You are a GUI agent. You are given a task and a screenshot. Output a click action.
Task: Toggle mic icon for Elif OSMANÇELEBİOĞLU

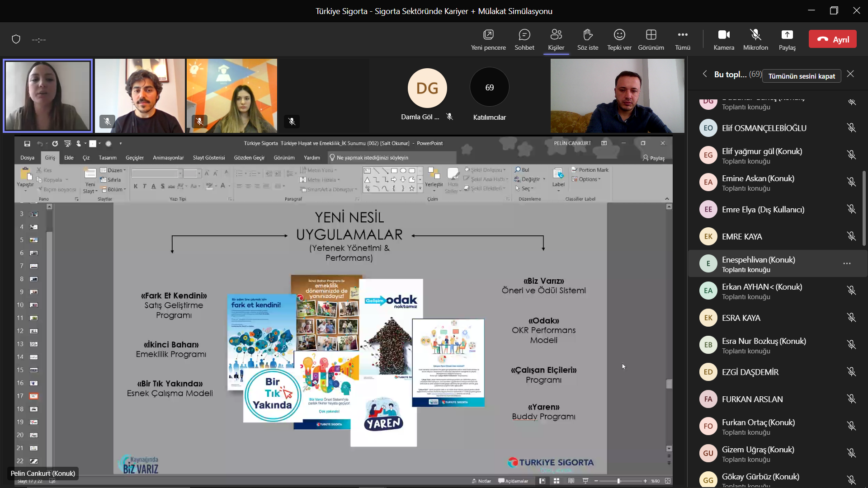coord(851,128)
